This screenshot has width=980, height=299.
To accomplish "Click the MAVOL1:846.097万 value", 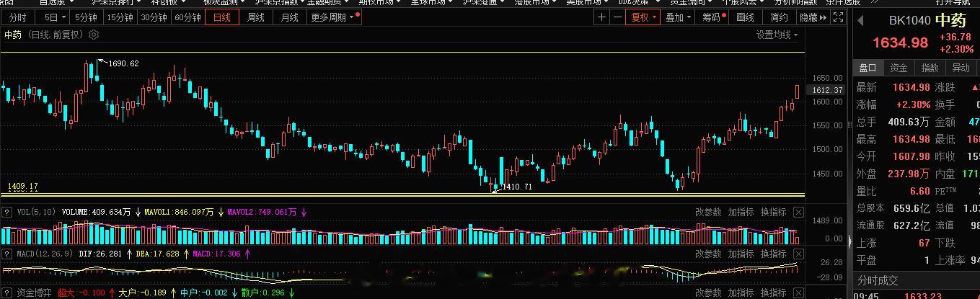I will tap(179, 213).
